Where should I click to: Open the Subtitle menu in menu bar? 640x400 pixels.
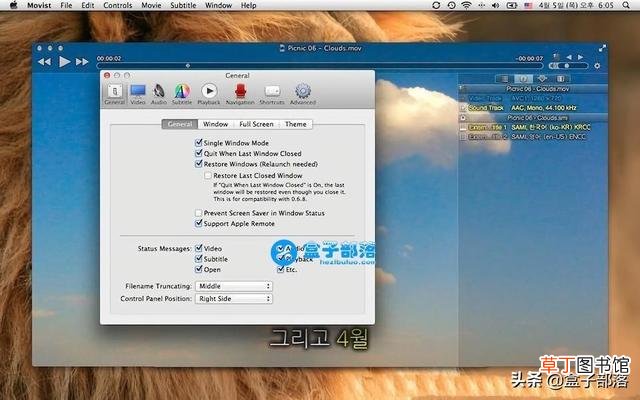[x=183, y=5]
